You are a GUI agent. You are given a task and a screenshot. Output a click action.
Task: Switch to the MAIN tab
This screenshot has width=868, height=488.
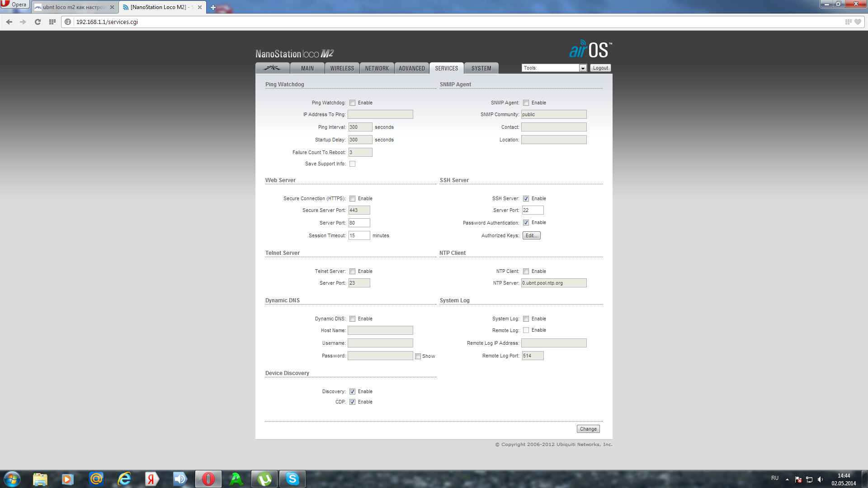pos(307,68)
